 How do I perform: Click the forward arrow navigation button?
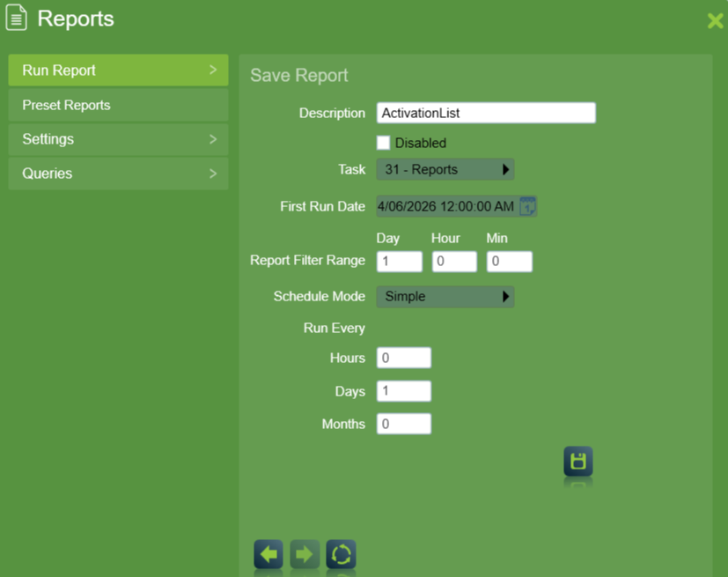[x=305, y=554]
